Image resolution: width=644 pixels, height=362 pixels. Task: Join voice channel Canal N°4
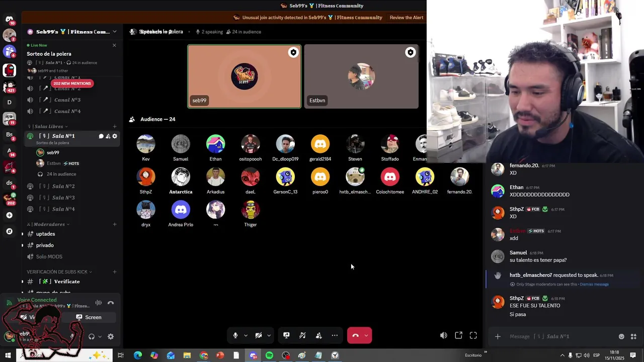click(67, 111)
